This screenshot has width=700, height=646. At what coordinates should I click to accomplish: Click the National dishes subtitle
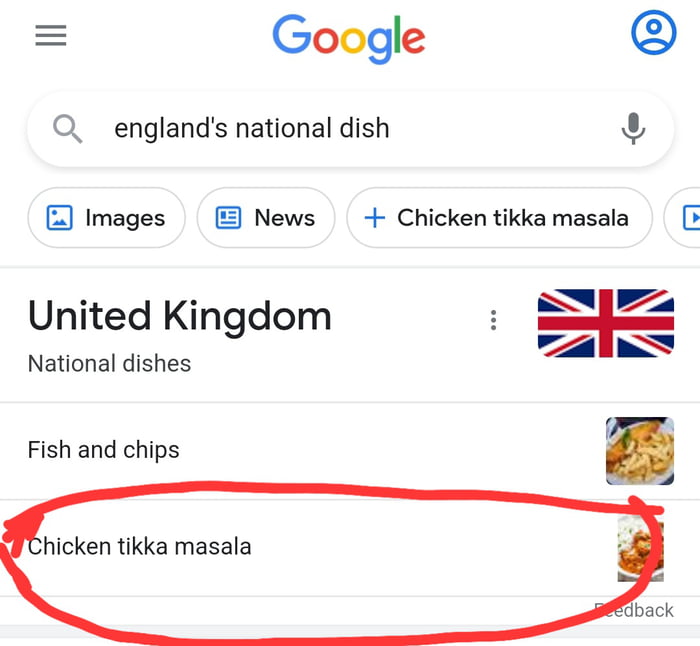click(x=109, y=364)
